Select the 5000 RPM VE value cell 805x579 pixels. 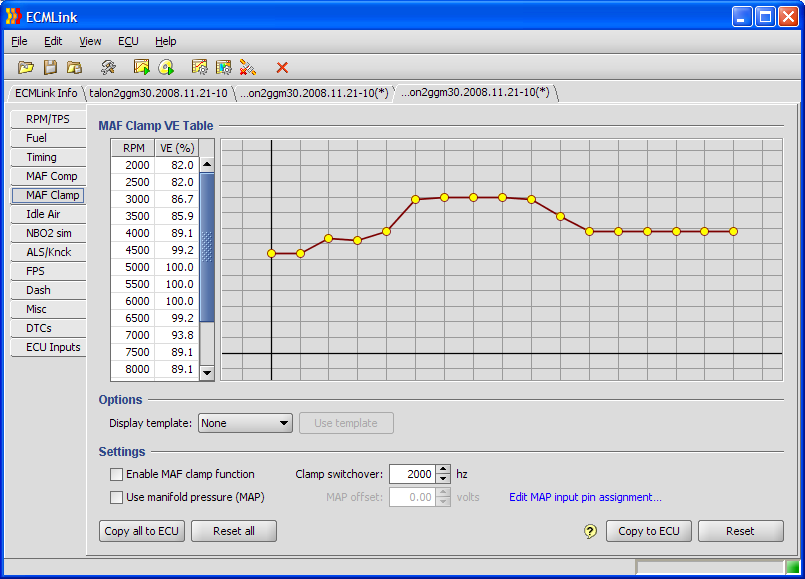177,267
